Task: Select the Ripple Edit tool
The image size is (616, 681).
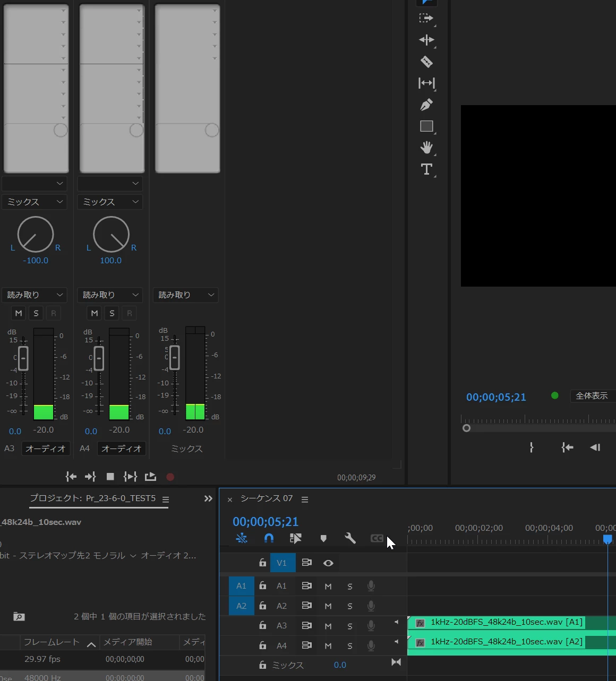Action: tap(426, 40)
